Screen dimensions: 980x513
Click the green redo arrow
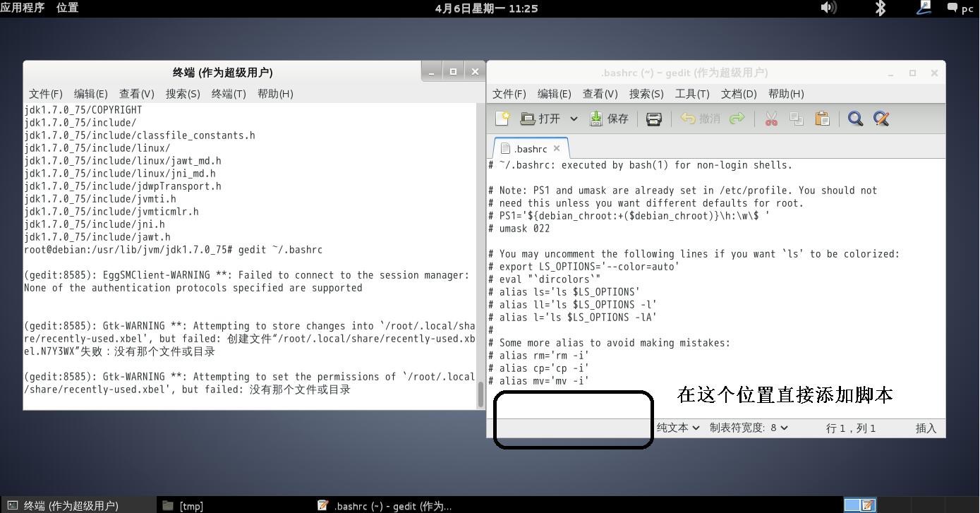point(737,119)
